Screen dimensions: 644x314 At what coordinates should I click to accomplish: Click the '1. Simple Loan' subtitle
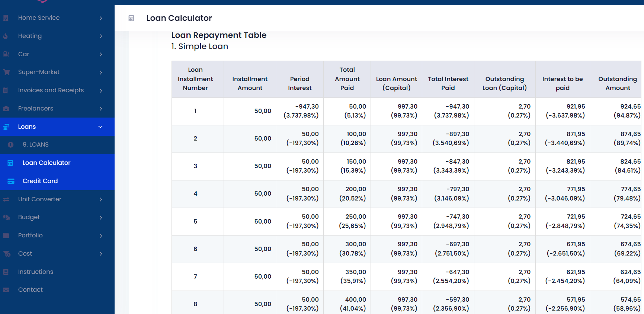(199, 47)
